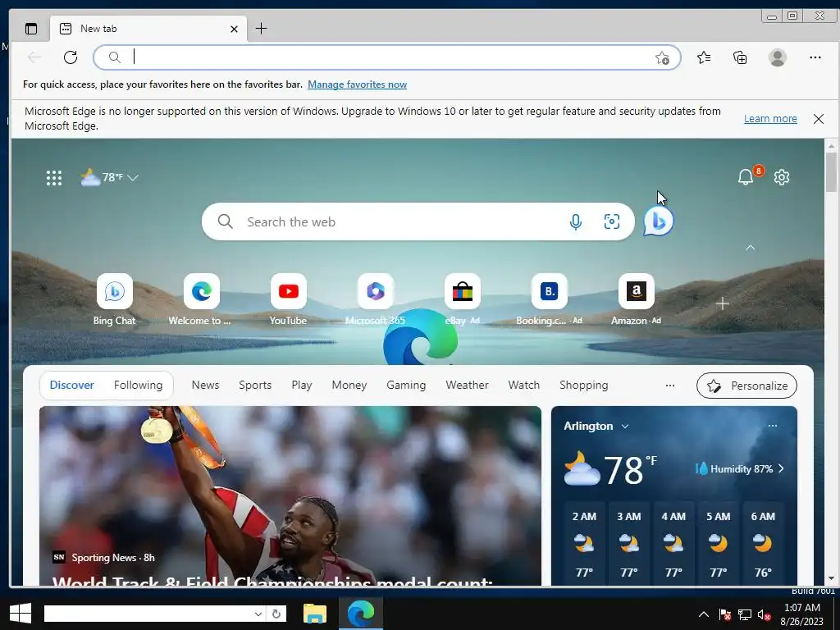This screenshot has width=840, height=630.
Task: Click the Microsoft Edge taskbar icon
Action: (x=361, y=614)
